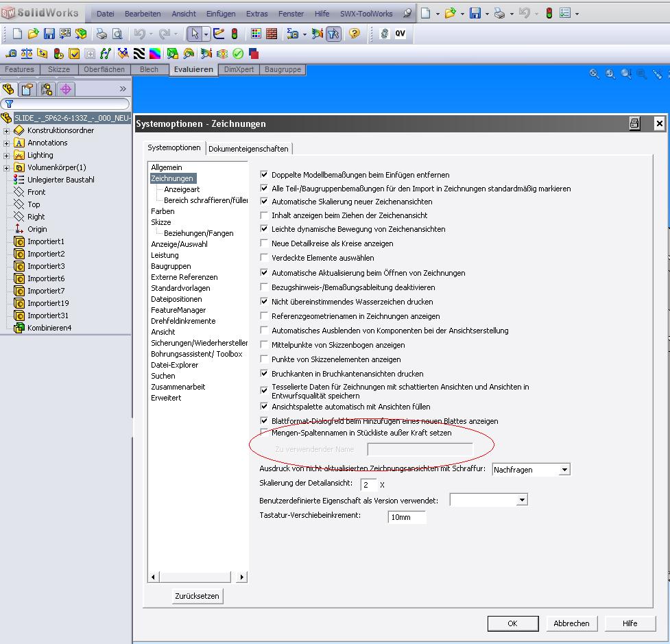Open the Measure tool with tape icon
This screenshot has height=644, width=670.
[11, 54]
